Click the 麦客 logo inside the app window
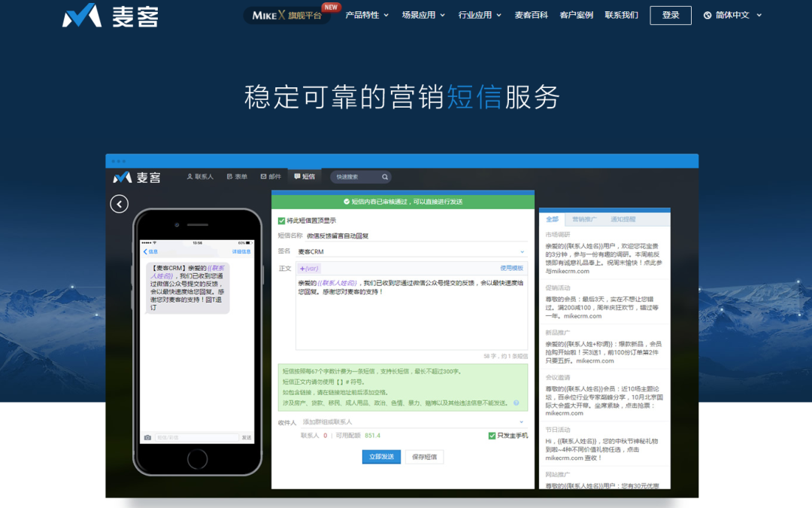The height and width of the screenshot is (508, 812). tap(137, 178)
